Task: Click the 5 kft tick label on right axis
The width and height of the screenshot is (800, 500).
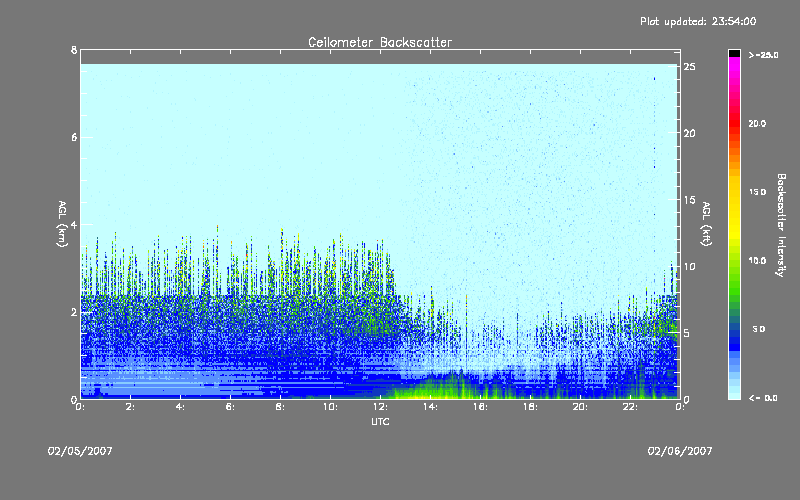Action: pos(687,333)
